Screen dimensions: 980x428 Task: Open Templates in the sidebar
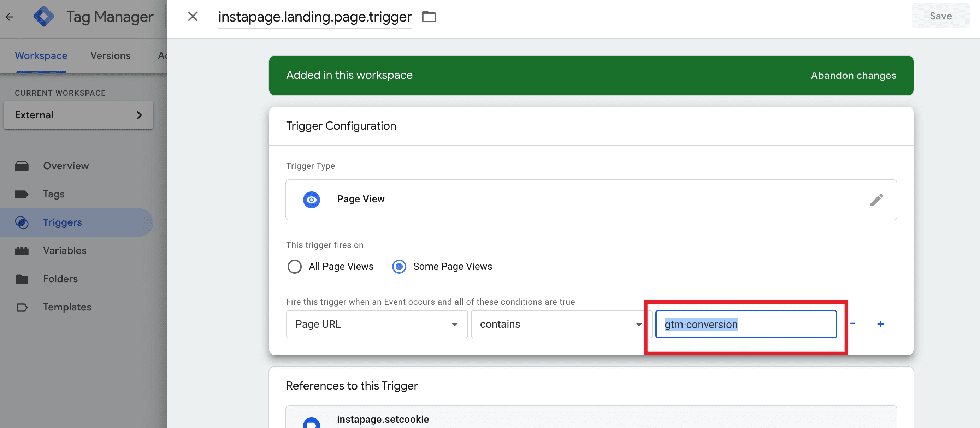pyautogui.click(x=76, y=307)
